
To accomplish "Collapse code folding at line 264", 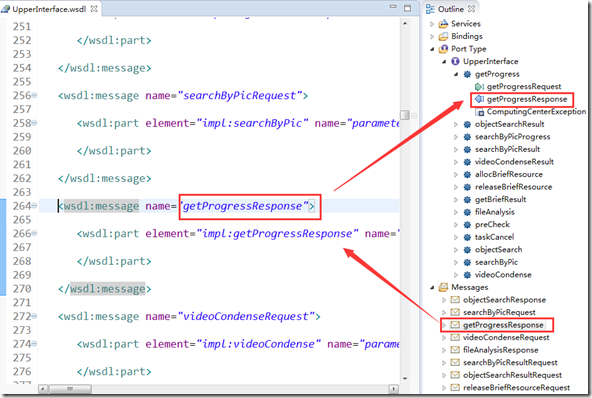I will pos(34,206).
